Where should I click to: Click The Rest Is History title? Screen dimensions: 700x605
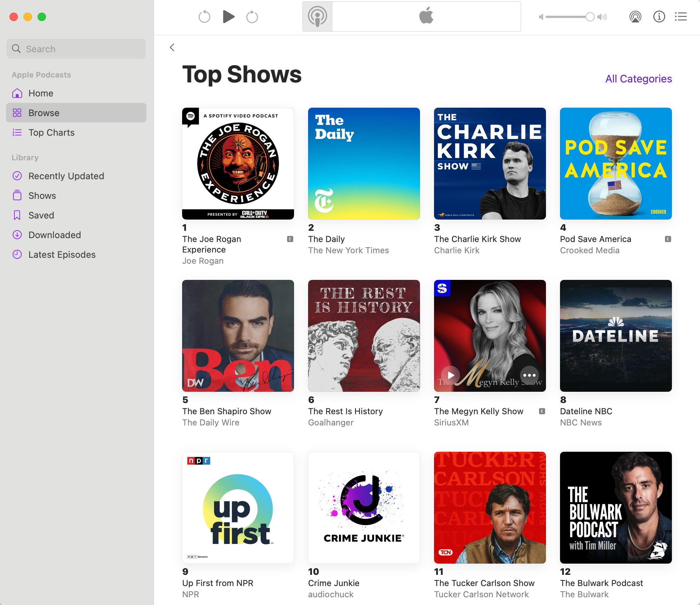click(x=345, y=411)
